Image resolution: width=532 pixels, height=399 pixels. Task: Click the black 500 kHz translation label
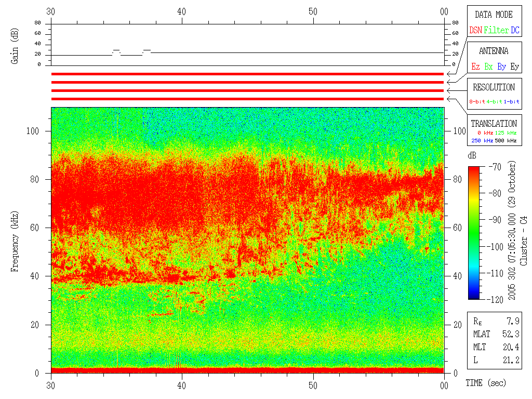coord(506,140)
